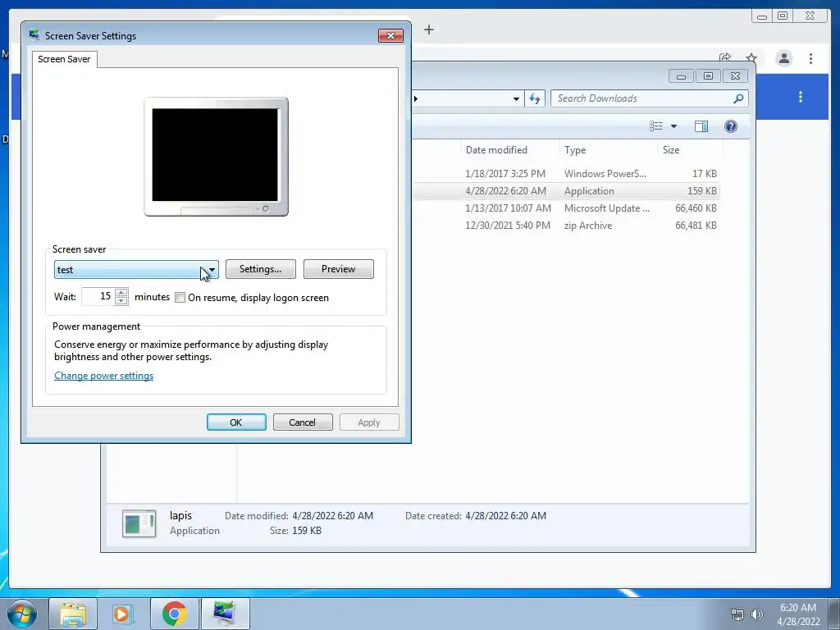The width and height of the screenshot is (840, 630).
Task: Click the 66,481 KB size cell
Action: pyautogui.click(x=696, y=225)
